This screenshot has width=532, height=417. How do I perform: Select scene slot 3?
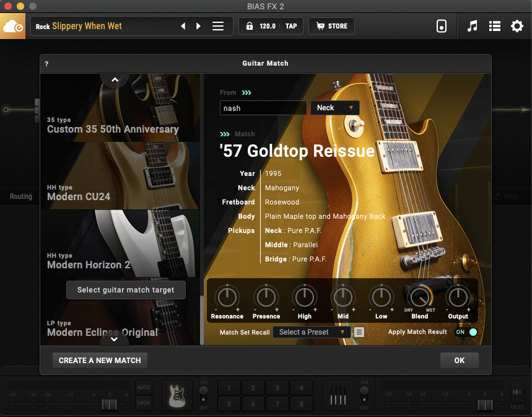277,388
